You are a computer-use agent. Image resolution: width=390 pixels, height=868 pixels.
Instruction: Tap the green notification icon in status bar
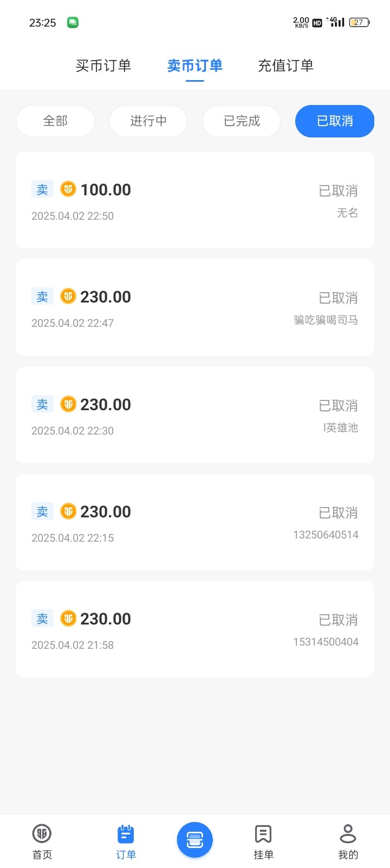(x=73, y=22)
